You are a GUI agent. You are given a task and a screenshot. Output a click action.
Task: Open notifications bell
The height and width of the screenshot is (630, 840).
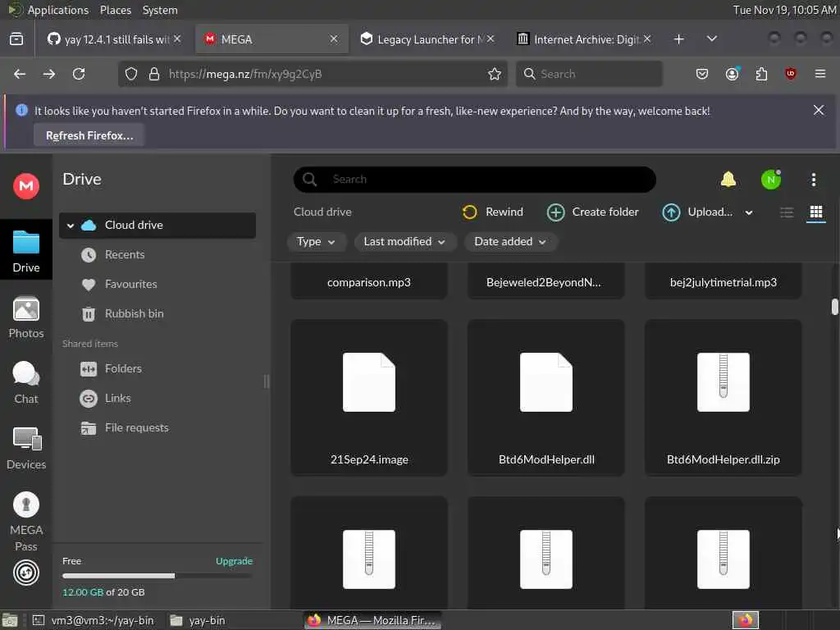coord(728,180)
